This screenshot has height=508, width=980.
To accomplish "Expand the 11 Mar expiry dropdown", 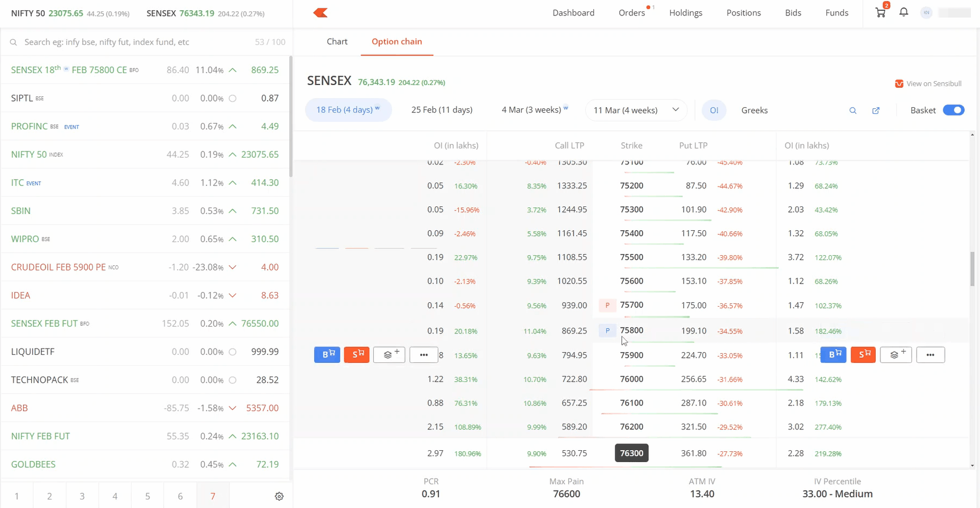I will coord(636,110).
